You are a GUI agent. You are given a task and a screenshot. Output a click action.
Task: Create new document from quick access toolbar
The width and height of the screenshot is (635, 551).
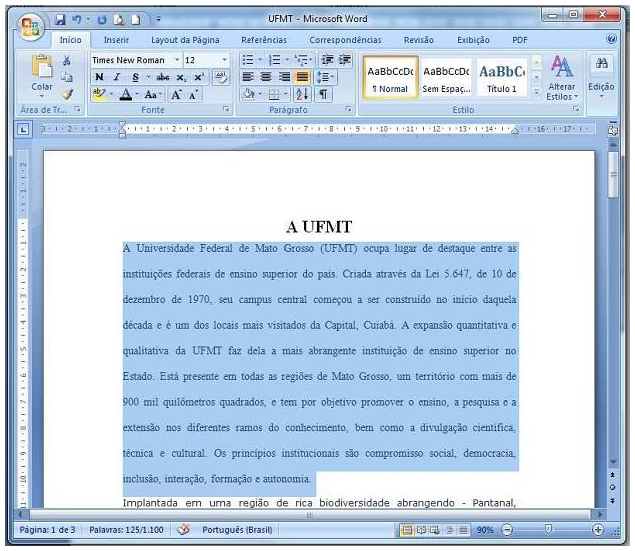click(136, 19)
